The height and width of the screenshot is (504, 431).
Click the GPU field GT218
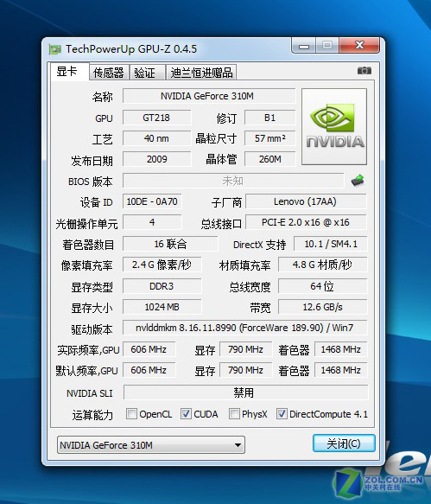(x=156, y=118)
